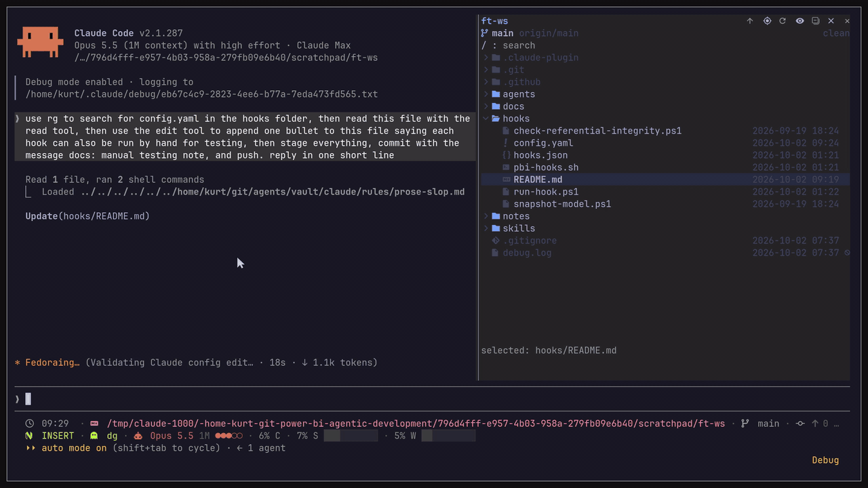The height and width of the screenshot is (488, 868).
Task: Toggle the INSERT vim mode indicator
Action: (x=58, y=436)
